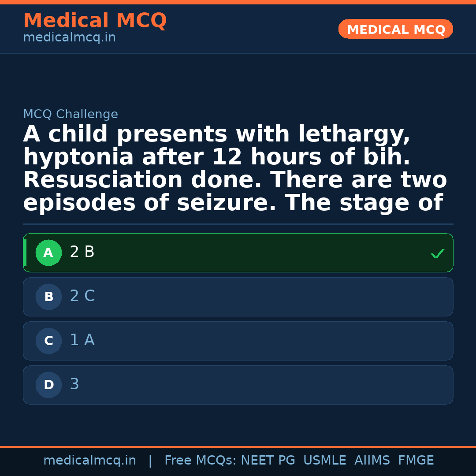Select the circular D letter badge
This screenshot has width=476, height=476.
pos(48,385)
